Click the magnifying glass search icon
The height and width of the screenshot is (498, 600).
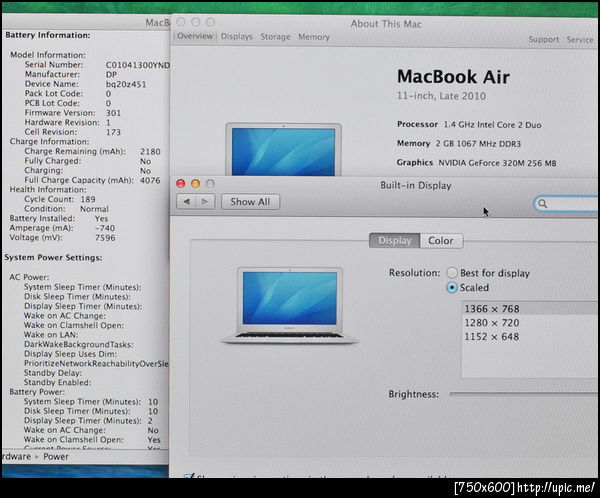542,204
